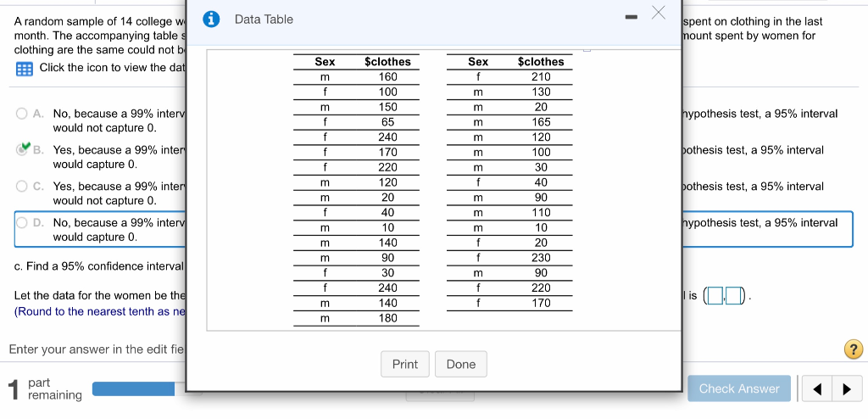Screen dimensions: 868x419
Task: Click the blue info icon beside Data Table
Action: 210,20
